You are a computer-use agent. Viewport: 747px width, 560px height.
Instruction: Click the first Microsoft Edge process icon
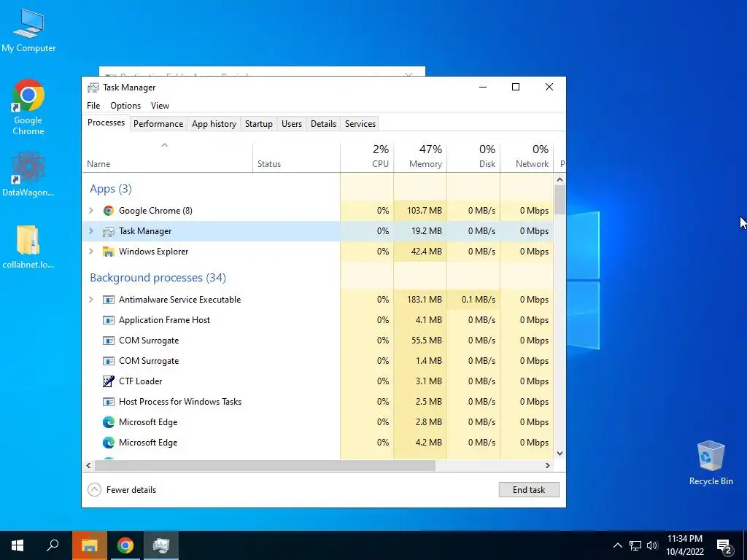pyautogui.click(x=109, y=422)
